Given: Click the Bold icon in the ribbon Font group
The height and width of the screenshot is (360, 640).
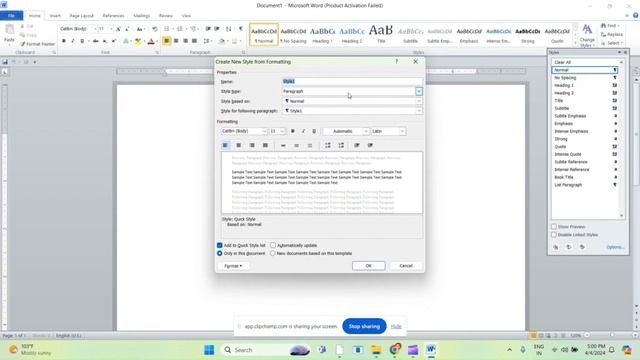Looking at the screenshot, I should point(64,41).
